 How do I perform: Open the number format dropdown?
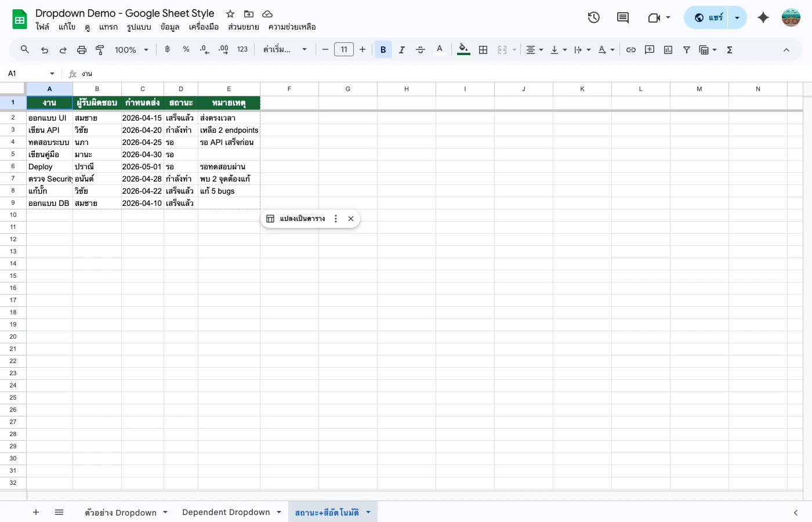[242, 49]
